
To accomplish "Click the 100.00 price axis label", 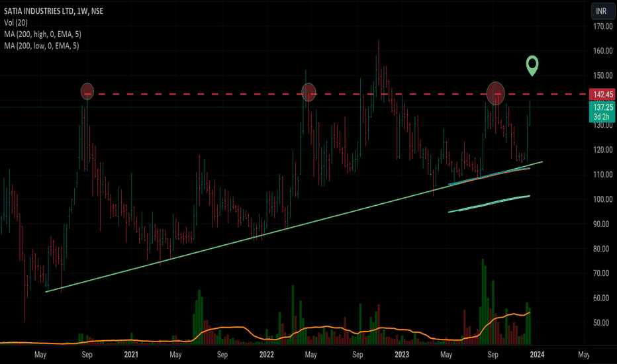I will pyautogui.click(x=603, y=199).
